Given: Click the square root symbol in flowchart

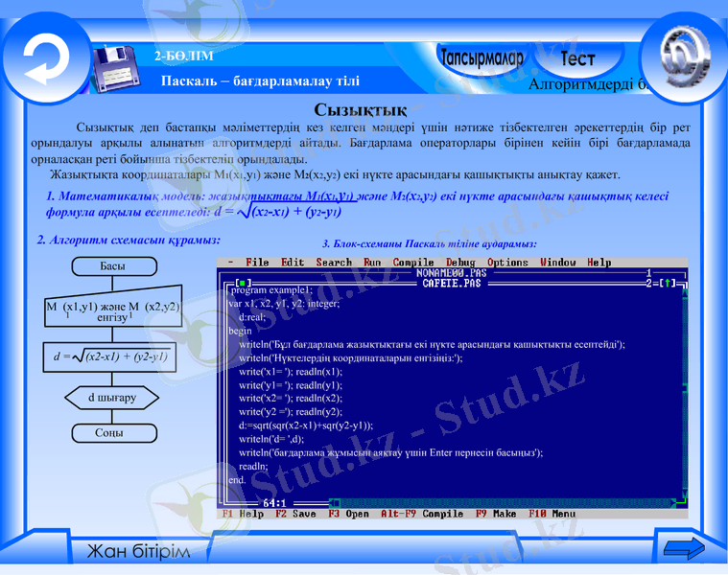Looking at the screenshot, I should [73, 357].
